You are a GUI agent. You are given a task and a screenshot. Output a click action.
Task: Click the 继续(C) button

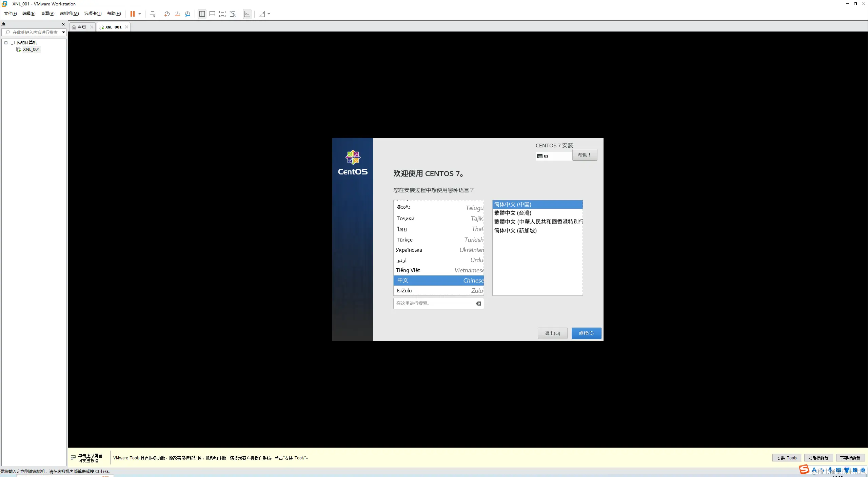pyautogui.click(x=586, y=333)
